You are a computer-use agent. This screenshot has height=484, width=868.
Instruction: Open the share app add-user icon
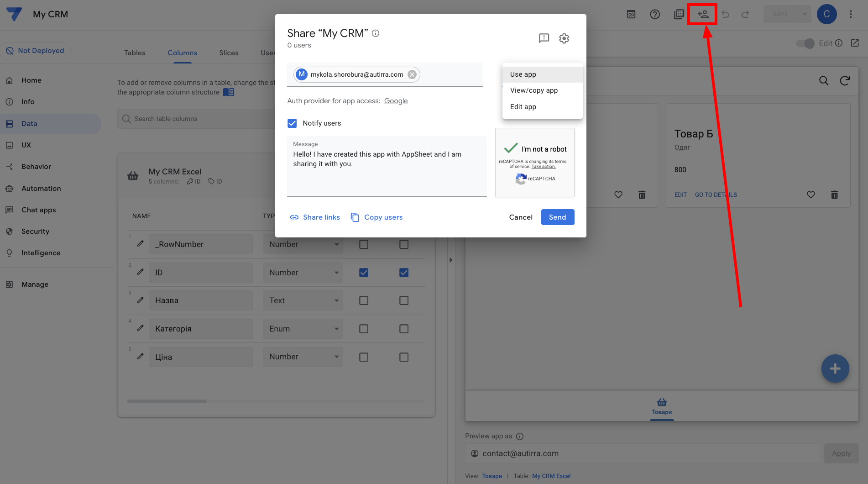pyautogui.click(x=703, y=14)
